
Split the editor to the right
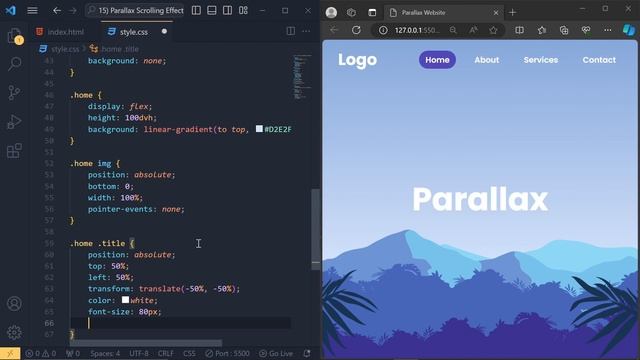click(x=291, y=31)
